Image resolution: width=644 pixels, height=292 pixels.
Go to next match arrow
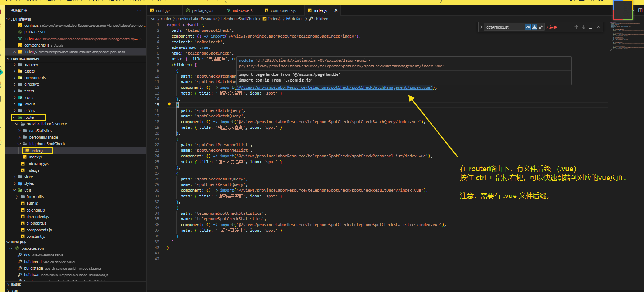click(584, 27)
